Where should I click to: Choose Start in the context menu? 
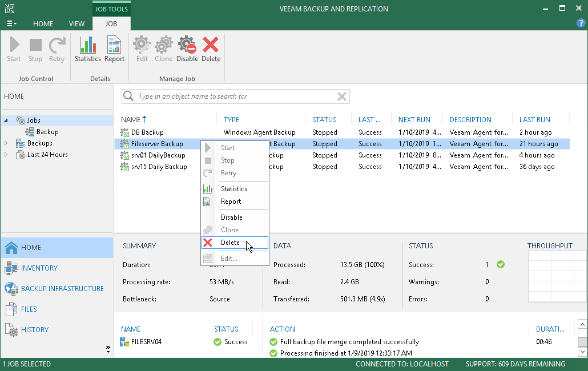[235, 148]
